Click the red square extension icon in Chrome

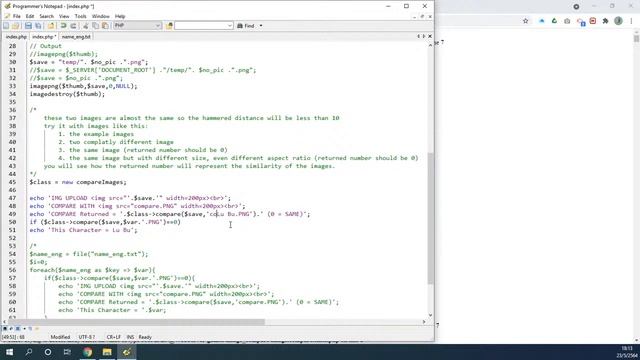pos(593,21)
